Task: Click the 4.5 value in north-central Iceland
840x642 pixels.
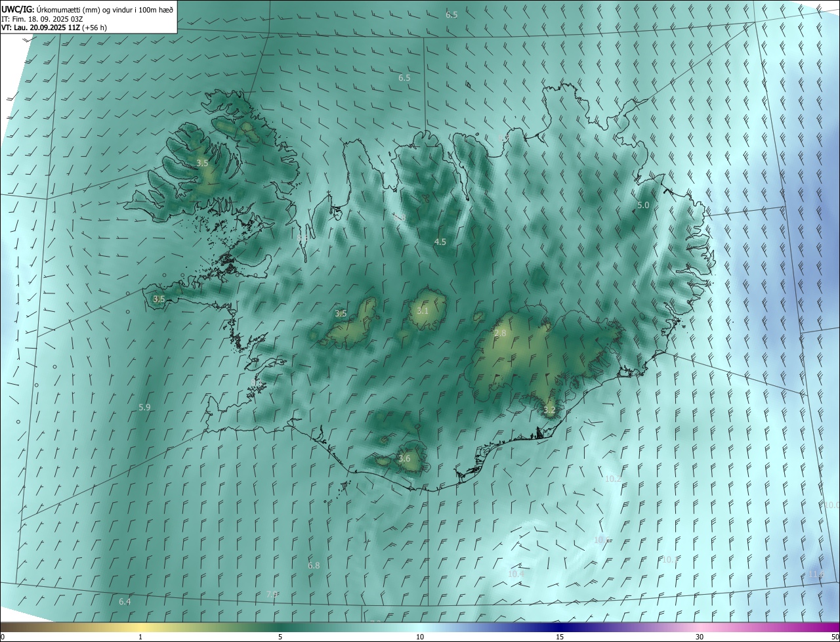Action: click(440, 242)
